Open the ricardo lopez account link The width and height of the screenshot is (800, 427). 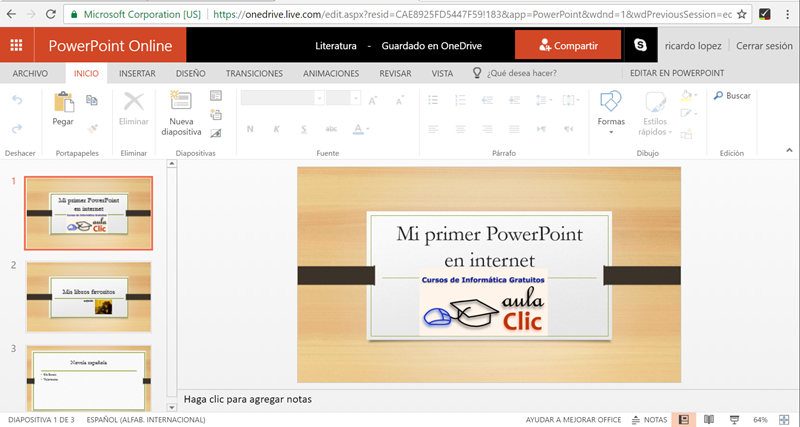click(693, 46)
